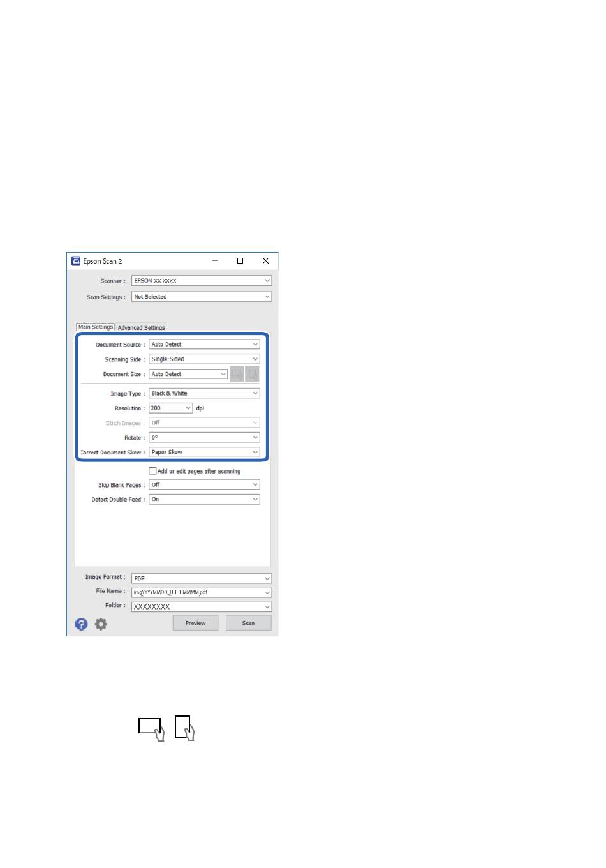Click landscape orientation illustration below the window

coord(152,729)
